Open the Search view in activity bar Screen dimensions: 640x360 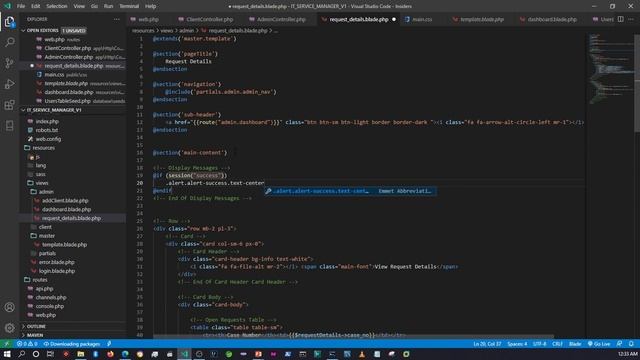pyautogui.click(x=9, y=42)
